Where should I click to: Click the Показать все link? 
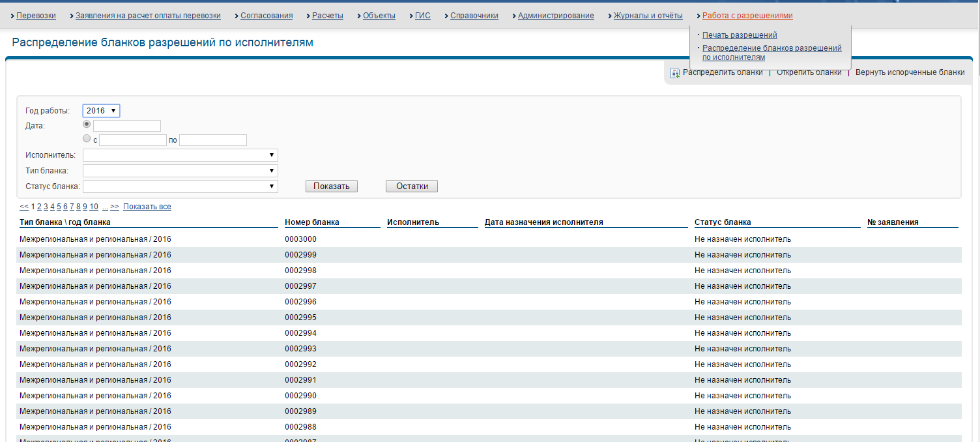point(147,207)
